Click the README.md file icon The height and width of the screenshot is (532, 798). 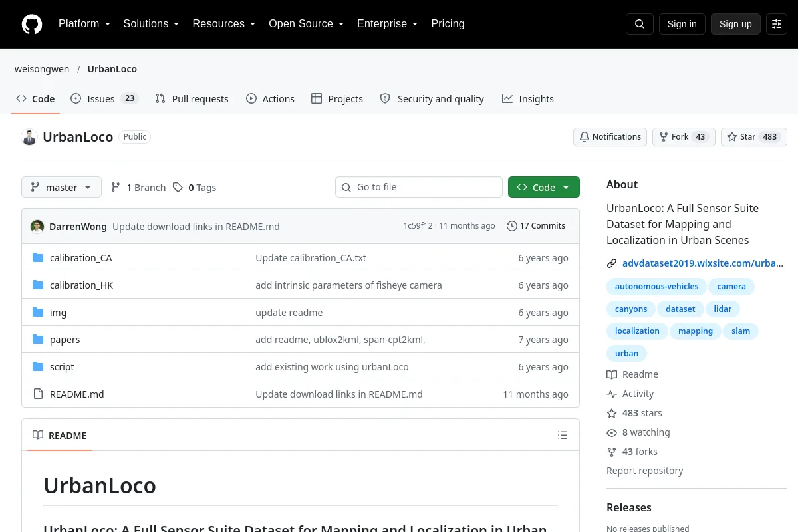(x=38, y=394)
